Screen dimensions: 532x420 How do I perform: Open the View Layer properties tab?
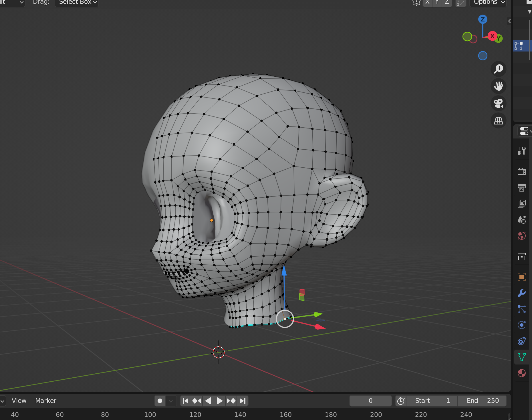(x=521, y=203)
